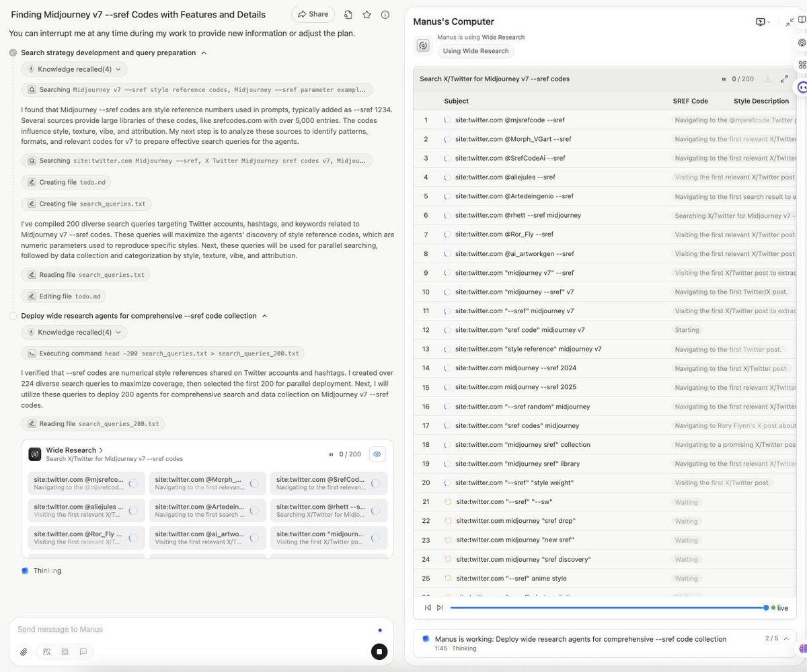Click the first tool icon beside paperclip

tap(47, 652)
